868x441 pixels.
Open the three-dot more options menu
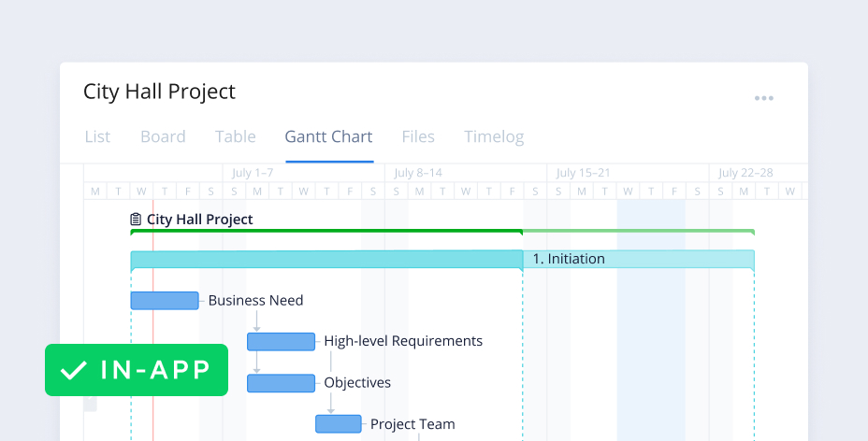pos(764,98)
